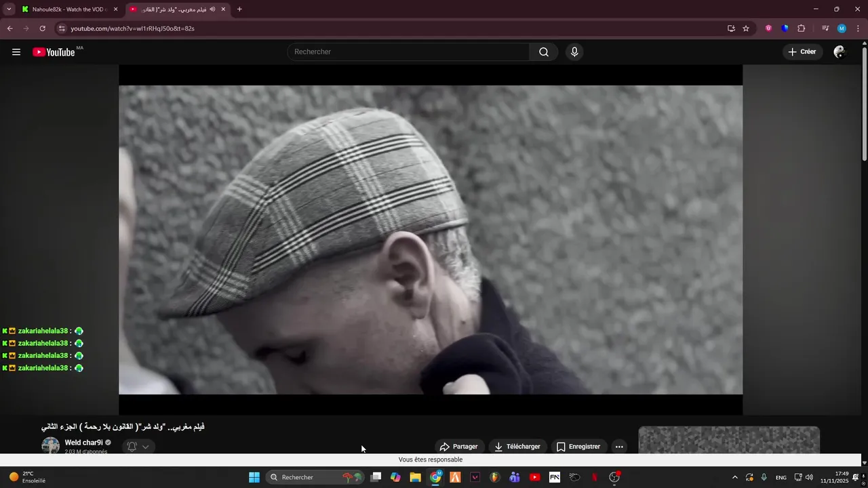Image resolution: width=868 pixels, height=488 pixels.
Task: Open the notification bell dropdown for channel
Action: 138,447
